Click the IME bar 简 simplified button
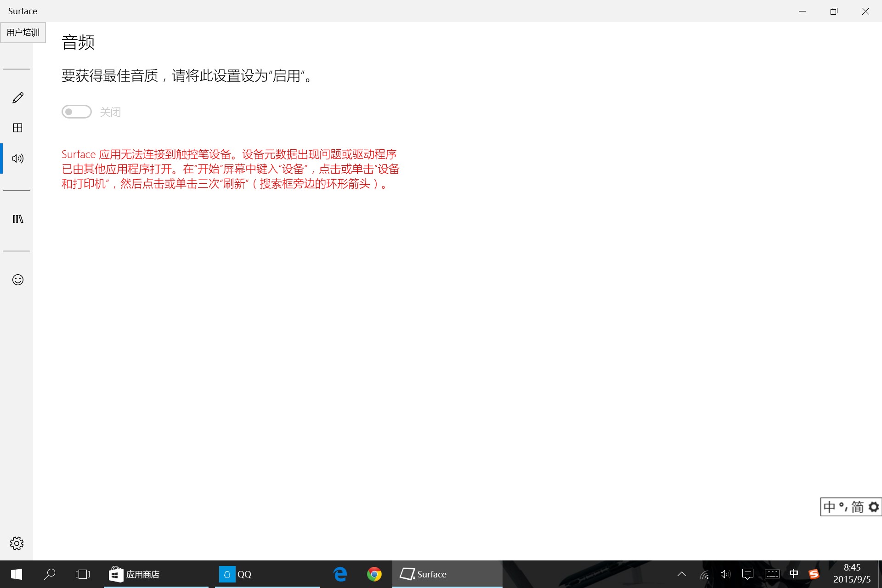882x588 pixels. click(858, 507)
